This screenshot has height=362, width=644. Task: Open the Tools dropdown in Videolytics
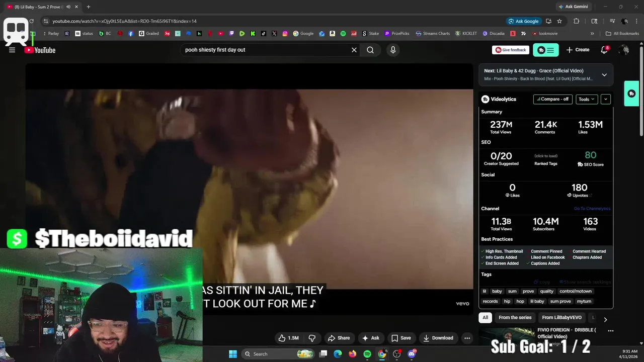[587, 99]
